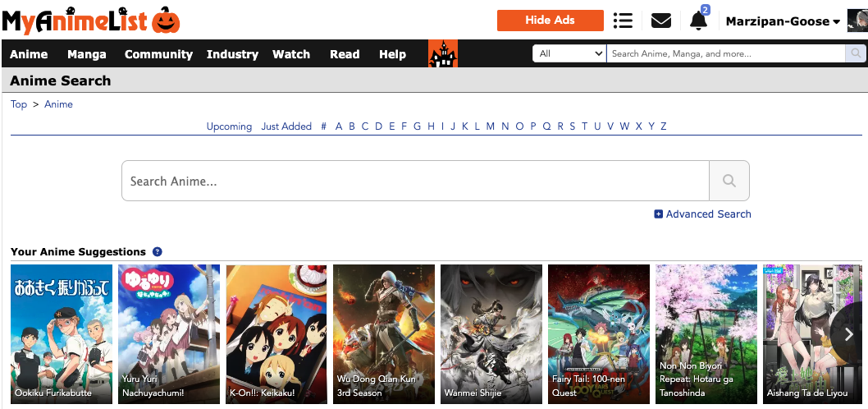Open the Marzipan-Goose user dropdown

[x=783, y=21]
